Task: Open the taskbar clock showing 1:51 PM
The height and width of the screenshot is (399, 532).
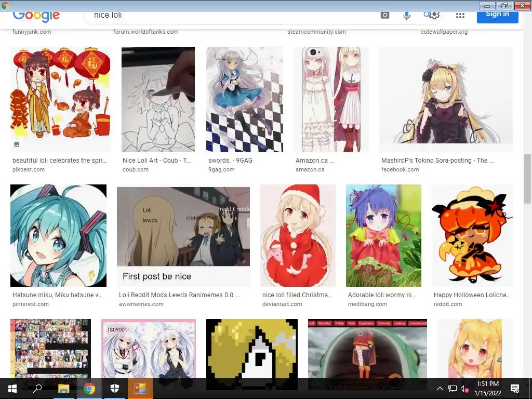Action: coord(488,389)
